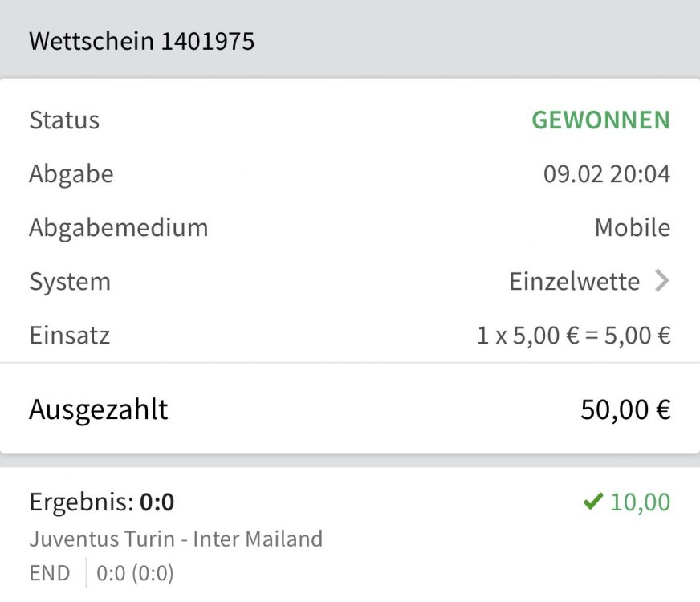The image size is (700, 602).
Task: Click the Ausgezahlt label
Action: (99, 410)
